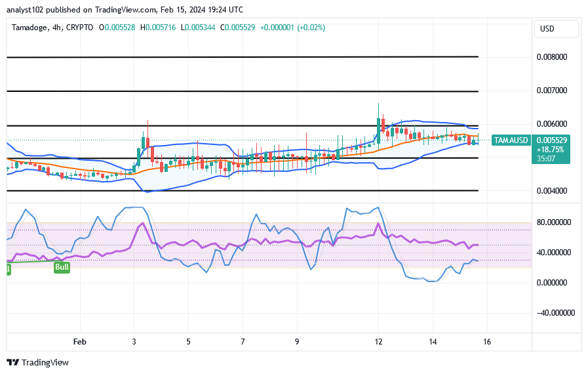
Task: Click the Tamadoge, 4h, CRYPTO title
Action: pyautogui.click(x=52, y=28)
